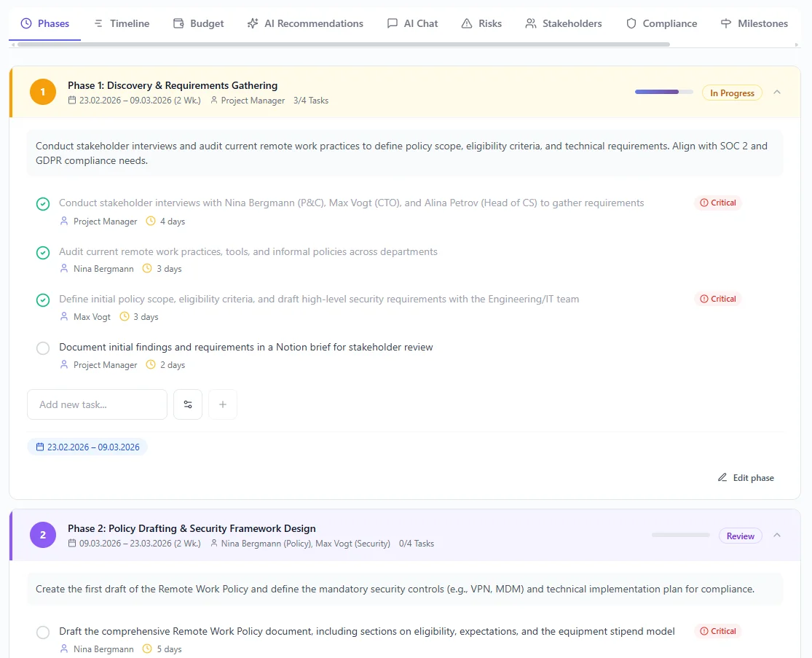Viewport: 812px width, 658px height.
Task: Uncheck the stakeholder interviews task
Action: pos(43,204)
